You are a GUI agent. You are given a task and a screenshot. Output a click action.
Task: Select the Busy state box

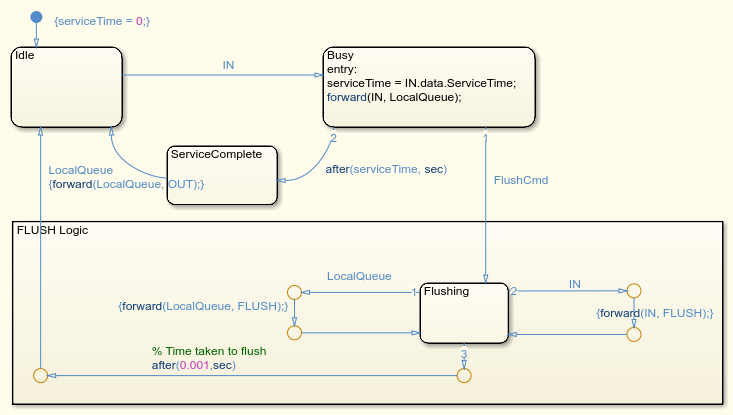tap(429, 87)
